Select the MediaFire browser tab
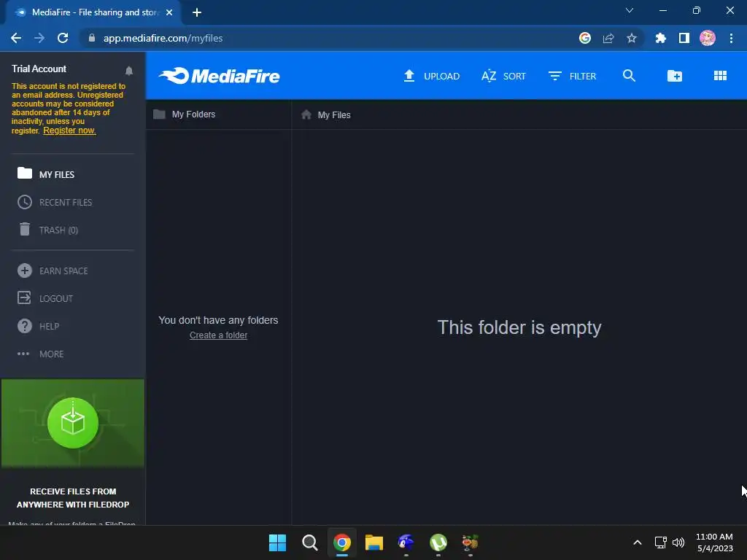Image resolution: width=747 pixels, height=560 pixels. click(94, 12)
